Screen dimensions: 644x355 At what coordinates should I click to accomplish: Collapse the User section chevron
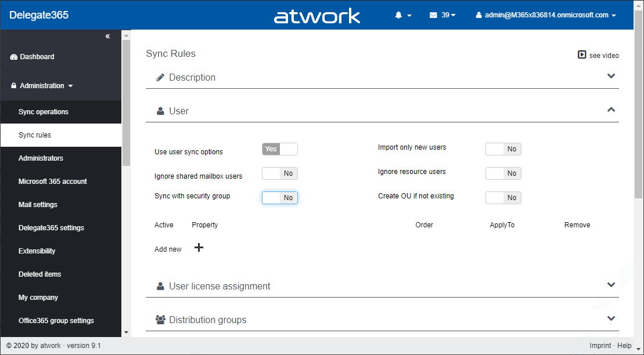coord(611,110)
